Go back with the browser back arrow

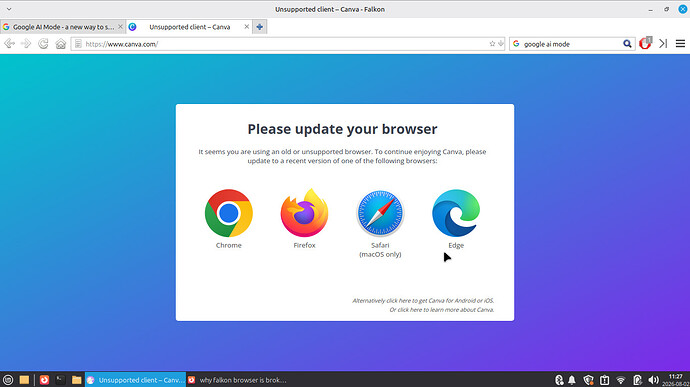coord(9,44)
